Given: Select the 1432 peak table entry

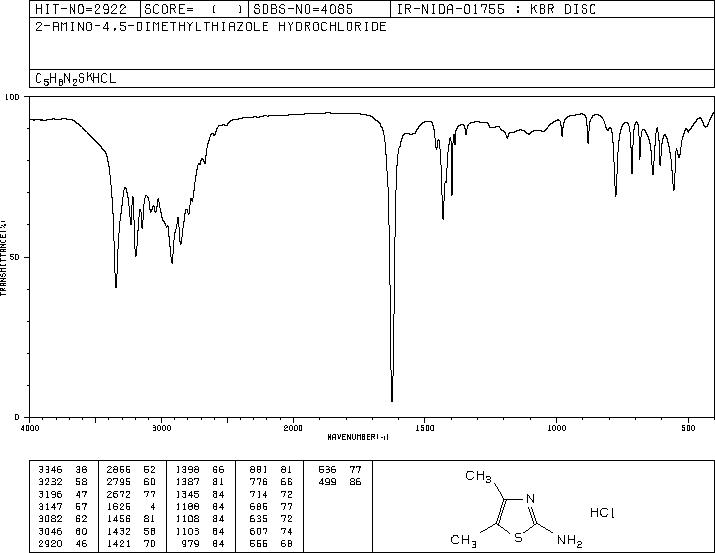Looking at the screenshot, I should 131,532.
